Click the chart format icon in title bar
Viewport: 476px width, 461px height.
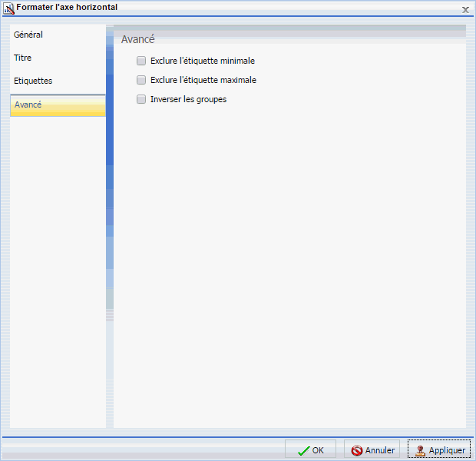click(x=8, y=8)
